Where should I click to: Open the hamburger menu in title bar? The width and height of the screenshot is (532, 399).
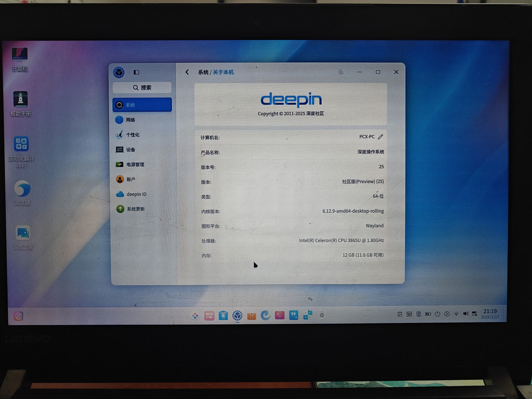pos(341,72)
